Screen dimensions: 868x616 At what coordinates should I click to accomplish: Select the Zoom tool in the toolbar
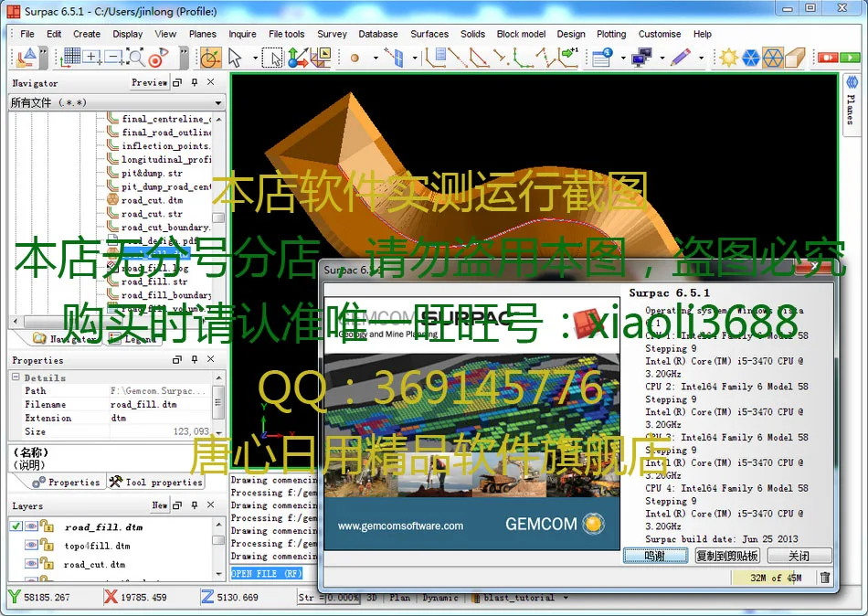136,57
